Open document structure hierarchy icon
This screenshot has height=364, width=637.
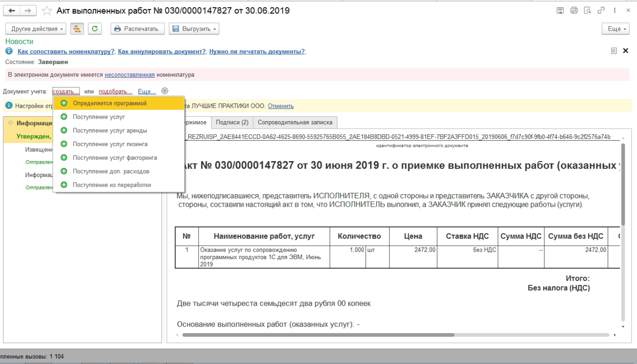point(77,29)
